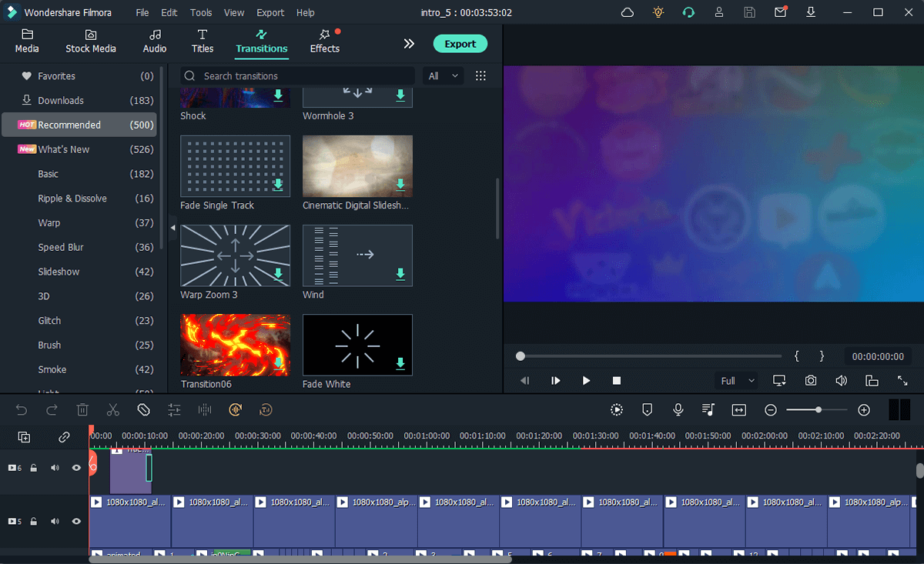Image resolution: width=924 pixels, height=564 pixels.
Task: Expand more tabs with double-arrow icon
Action: (x=409, y=44)
